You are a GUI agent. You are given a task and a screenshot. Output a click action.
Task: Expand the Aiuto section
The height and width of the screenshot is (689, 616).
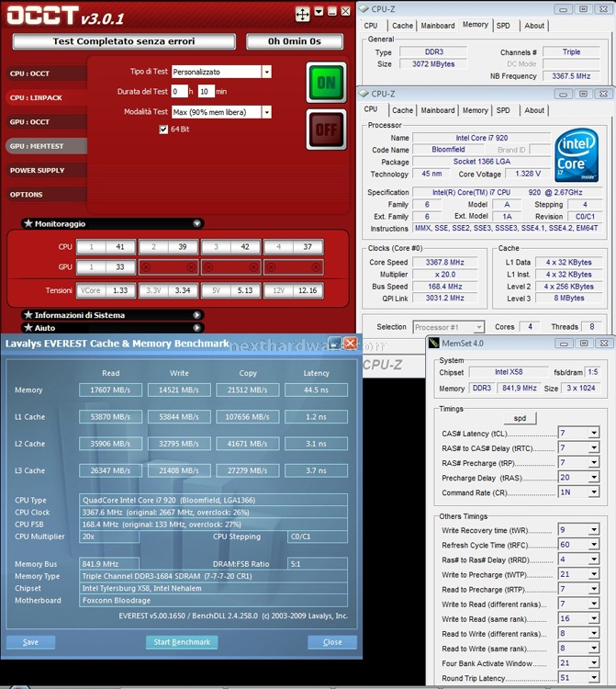click(197, 328)
